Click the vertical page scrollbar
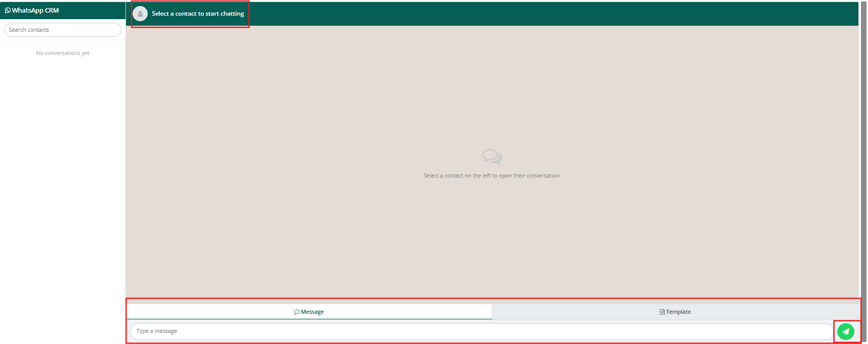This screenshot has width=868, height=344. pyautogui.click(x=863, y=172)
